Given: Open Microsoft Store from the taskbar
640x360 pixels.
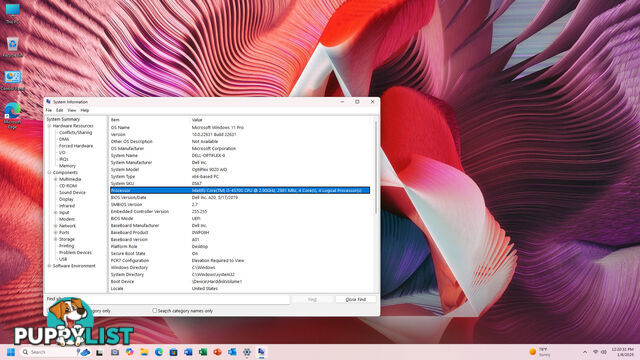Looking at the screenshot, I should coord(173,352).
